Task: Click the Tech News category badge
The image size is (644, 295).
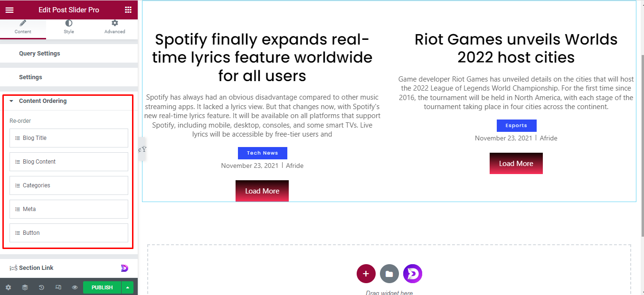Action: click(263, 153)
